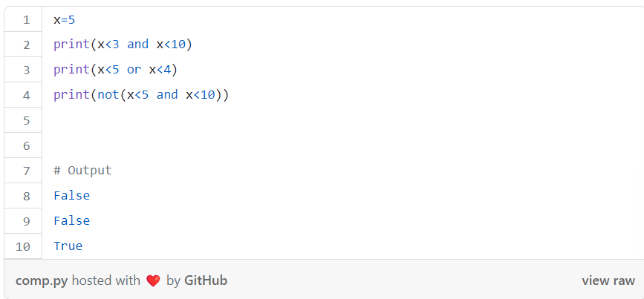644x299 pixels.
Task: Click the print(x<3 and x<10) line
Action: click(123, 45)
